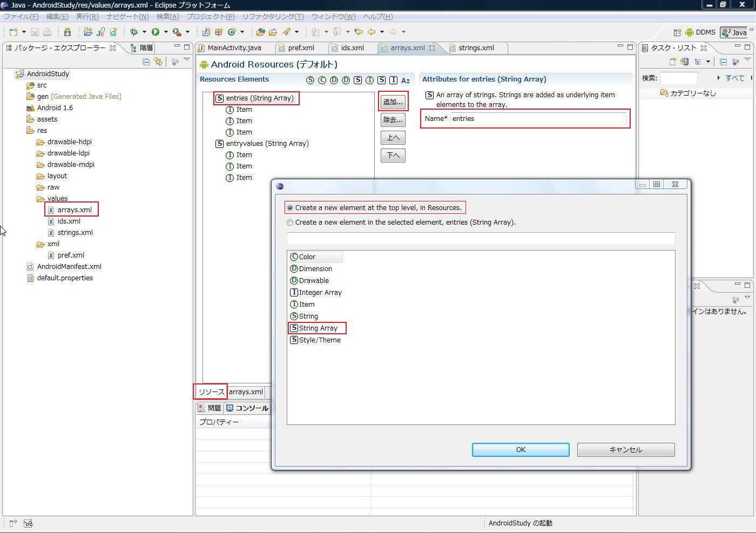
Task: Open the Debug dropdown arrow
Action: [144, 32]
